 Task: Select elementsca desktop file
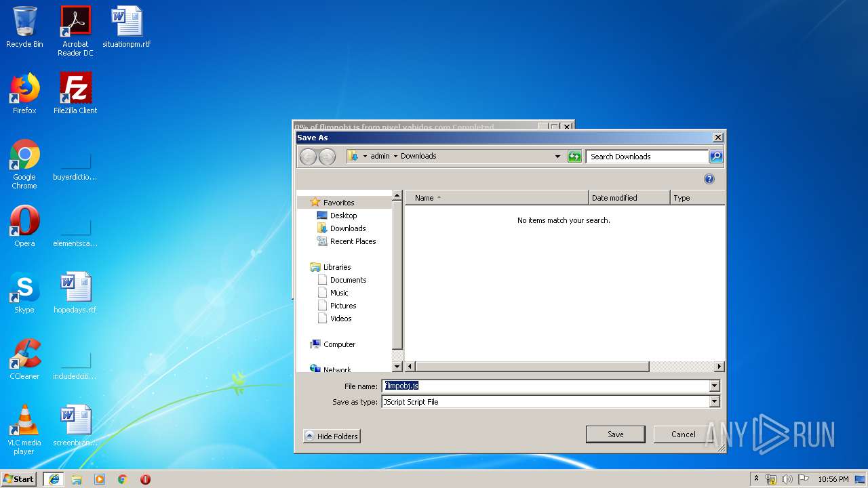point(75,232)
